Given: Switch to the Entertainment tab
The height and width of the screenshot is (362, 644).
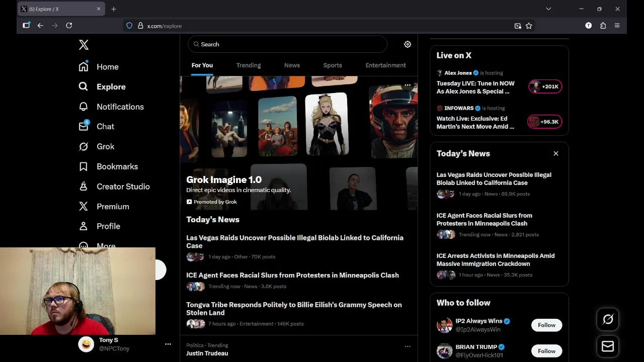Looking at the screenshot, I should click(x=385, y=65).
